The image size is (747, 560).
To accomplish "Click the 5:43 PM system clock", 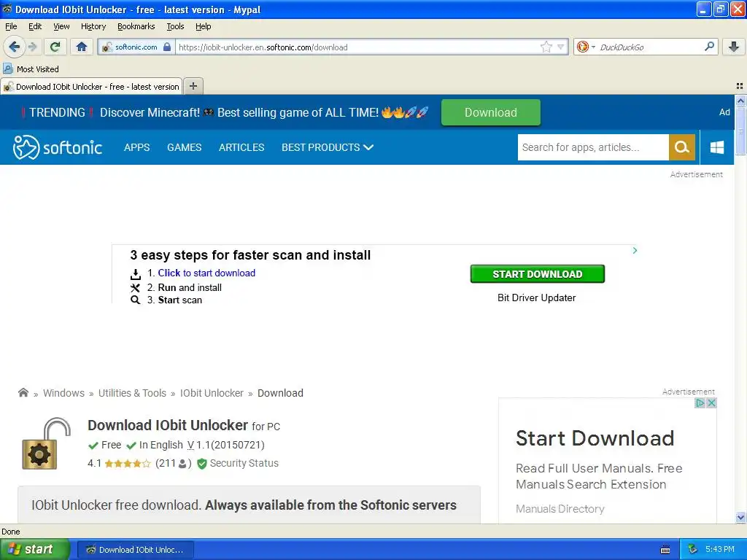I will 720,549.
